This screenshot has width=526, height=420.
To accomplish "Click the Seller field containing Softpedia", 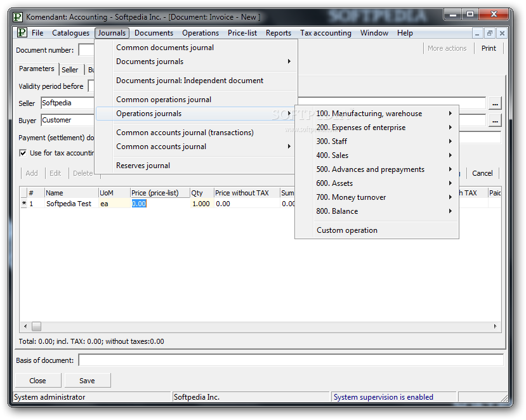I will point(67,103).
